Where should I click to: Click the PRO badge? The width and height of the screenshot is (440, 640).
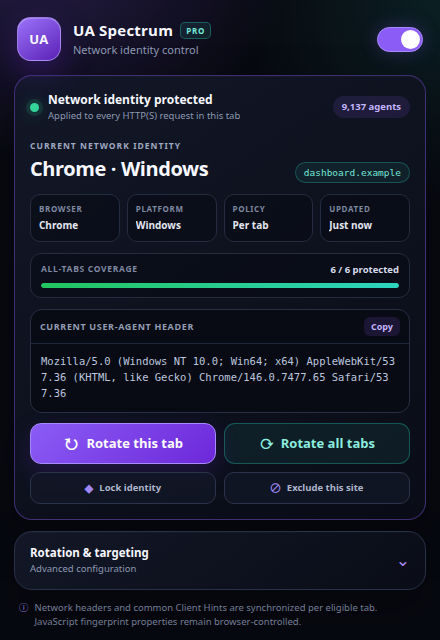195,31
